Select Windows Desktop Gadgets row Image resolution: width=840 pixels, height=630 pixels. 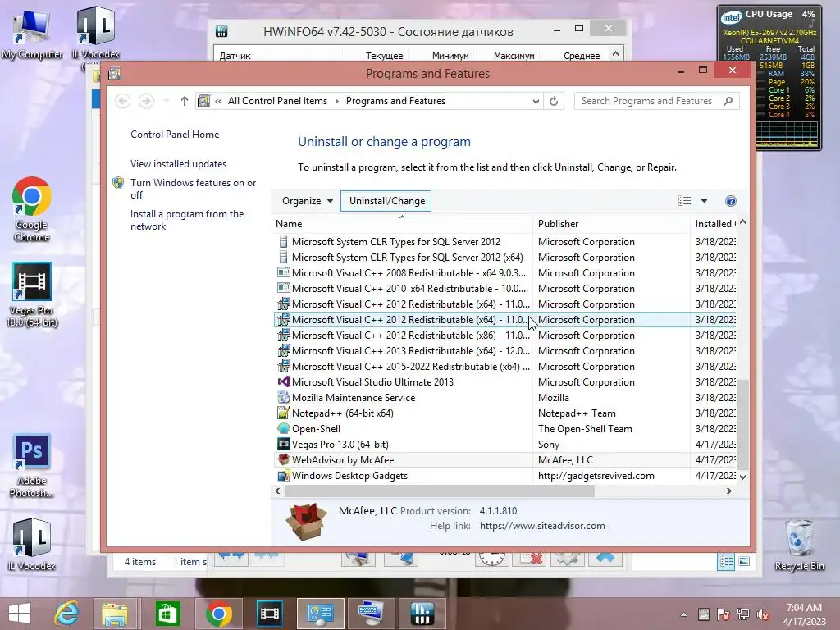(504, 475)
